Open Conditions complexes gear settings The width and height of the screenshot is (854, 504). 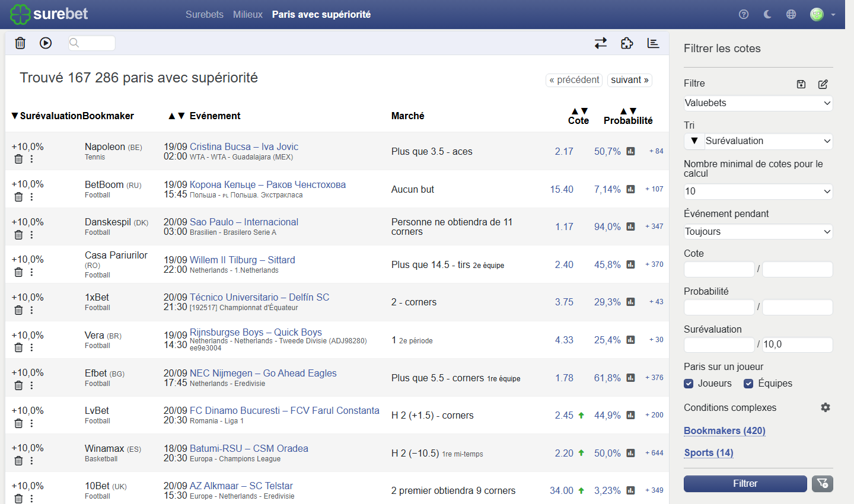tap(826, 407)
